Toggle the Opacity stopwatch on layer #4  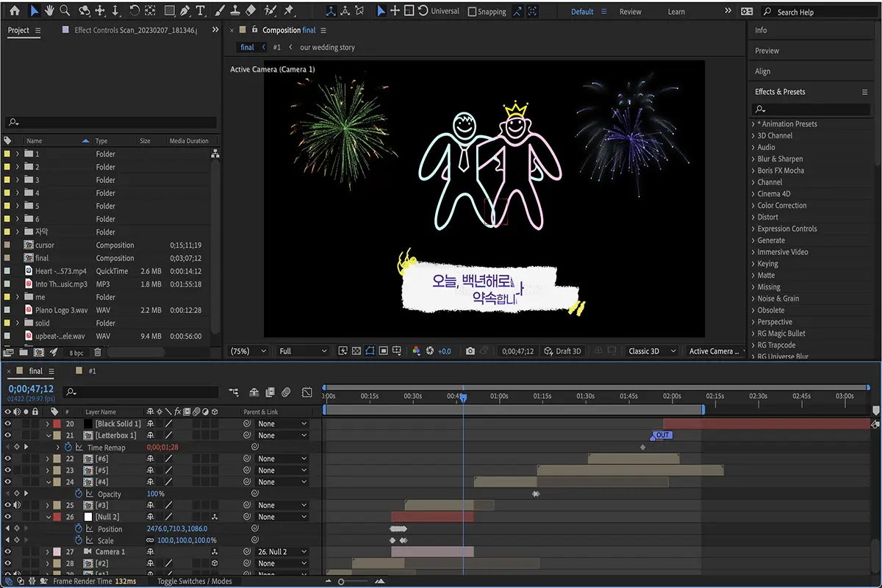tap(79, 494)
